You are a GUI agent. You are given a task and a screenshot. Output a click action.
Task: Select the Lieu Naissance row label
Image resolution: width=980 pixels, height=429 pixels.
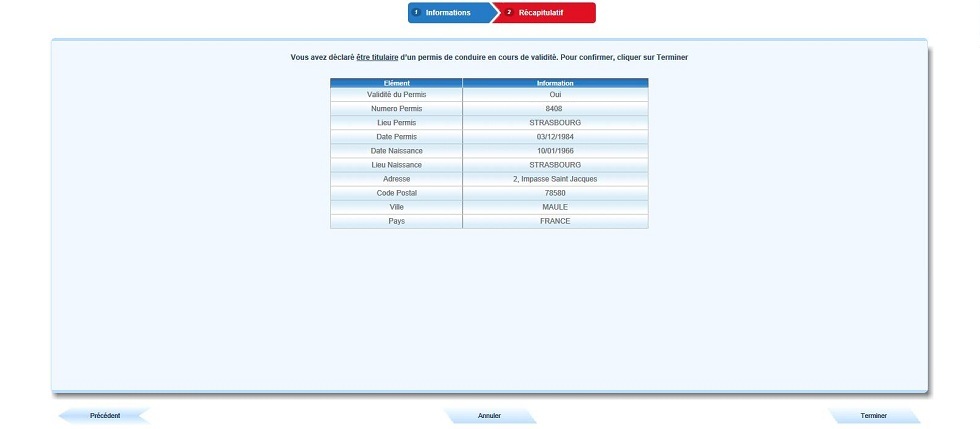tap(396, 164)
